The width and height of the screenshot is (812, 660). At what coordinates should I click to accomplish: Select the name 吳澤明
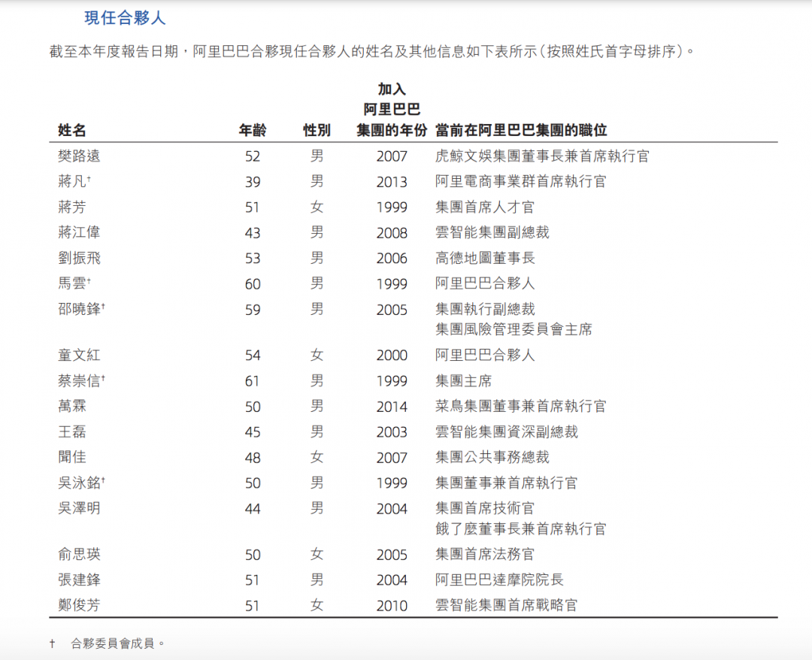click(79, 508)
